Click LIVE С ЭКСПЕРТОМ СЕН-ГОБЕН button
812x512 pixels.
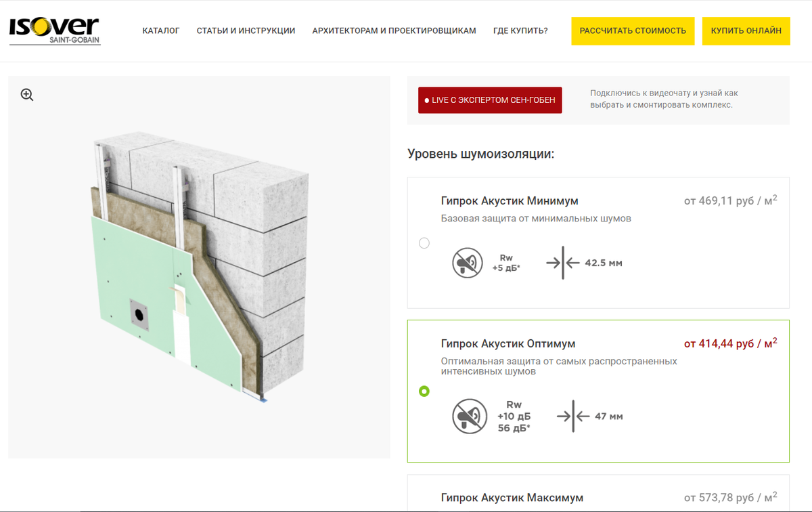coord(490,100)
